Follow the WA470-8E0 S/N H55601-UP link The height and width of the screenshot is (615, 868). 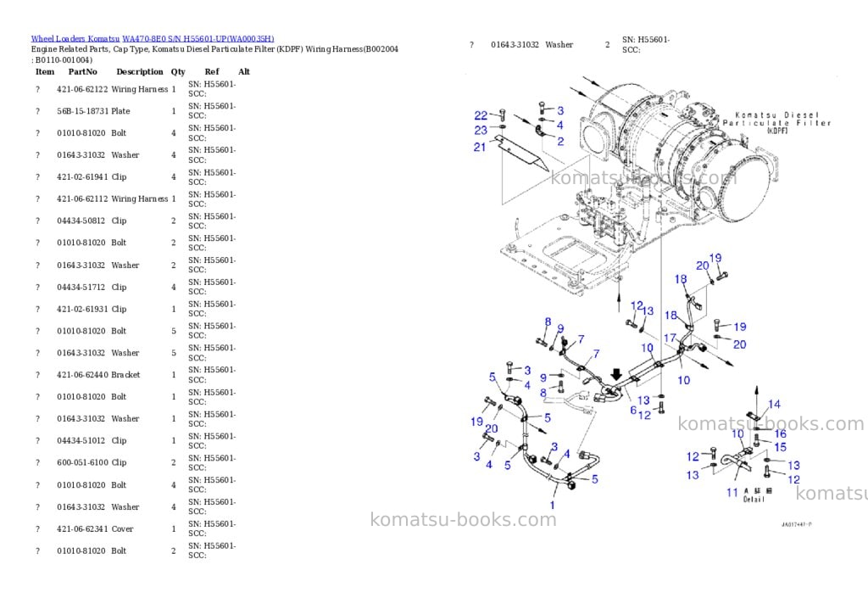tap(198, 39)
